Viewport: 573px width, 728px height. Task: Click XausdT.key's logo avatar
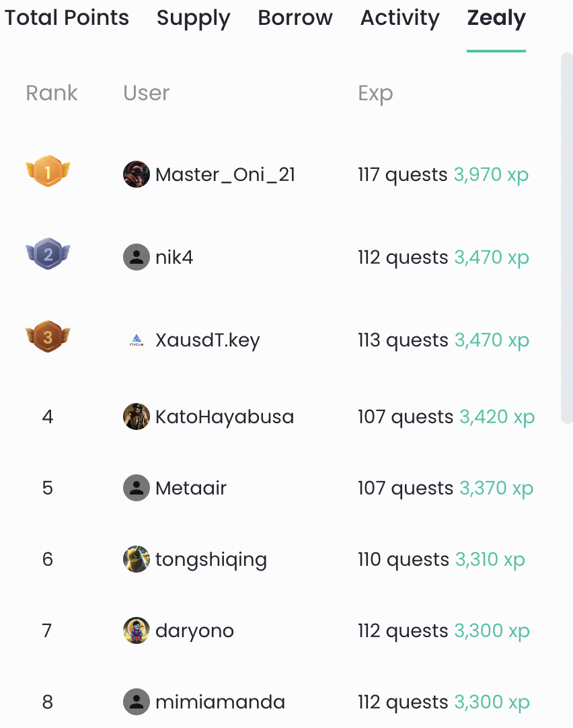pyautogui.click(x=137, y=340)
